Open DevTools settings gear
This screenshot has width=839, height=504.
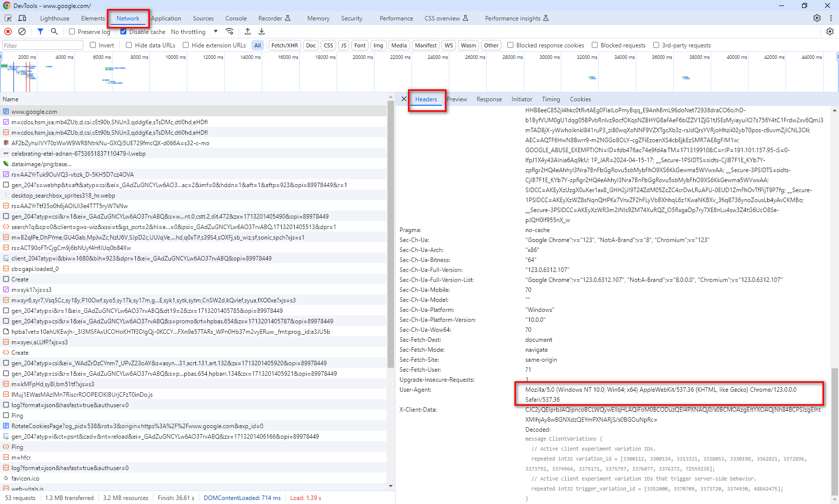tap(817, 17)
